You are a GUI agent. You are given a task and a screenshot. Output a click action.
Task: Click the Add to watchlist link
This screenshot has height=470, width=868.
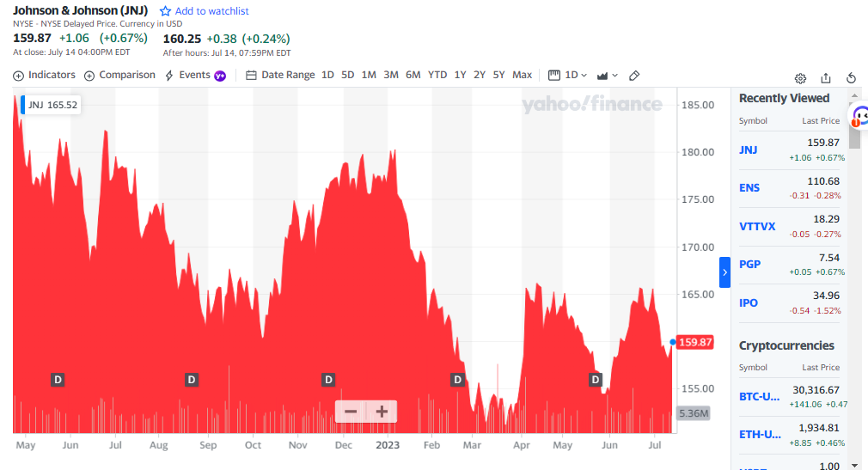pyautogui.click(x=212, y=11)
